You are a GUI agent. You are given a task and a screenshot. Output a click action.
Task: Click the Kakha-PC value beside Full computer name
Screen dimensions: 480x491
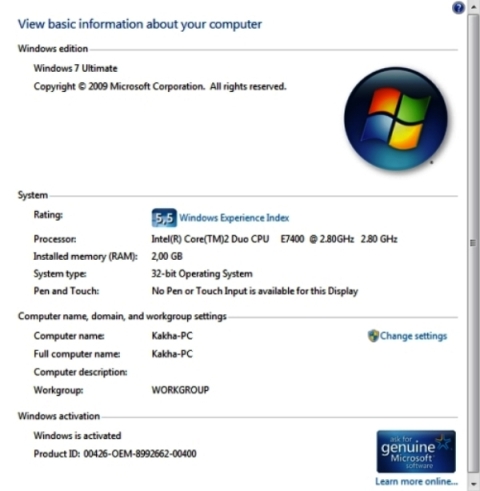172,354
